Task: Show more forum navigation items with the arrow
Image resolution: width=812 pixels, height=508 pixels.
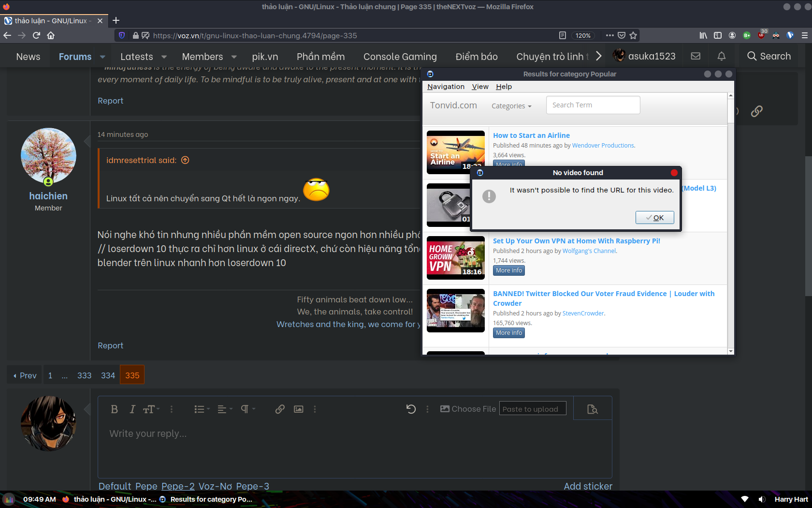Action: point(599,56)
